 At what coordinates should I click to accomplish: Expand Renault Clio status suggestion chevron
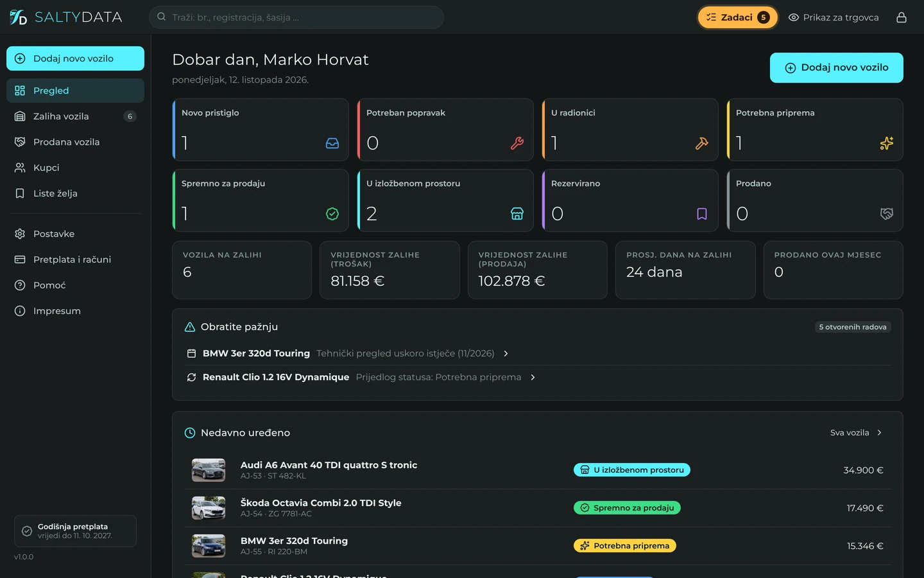(x=533, y=378)
